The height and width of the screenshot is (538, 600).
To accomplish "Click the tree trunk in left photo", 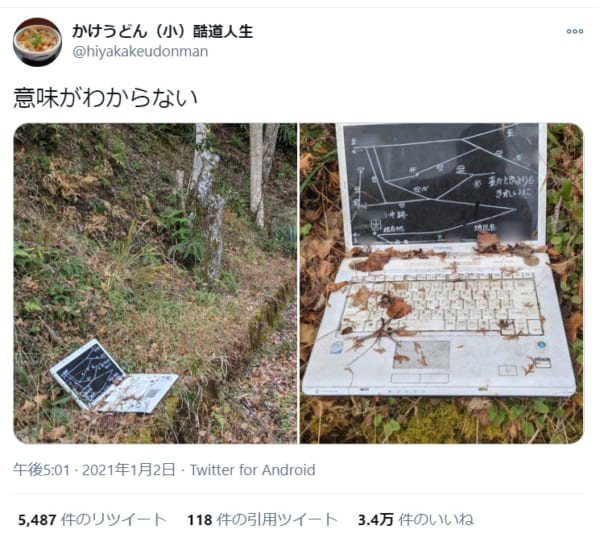I will click(x=207, y=205).
